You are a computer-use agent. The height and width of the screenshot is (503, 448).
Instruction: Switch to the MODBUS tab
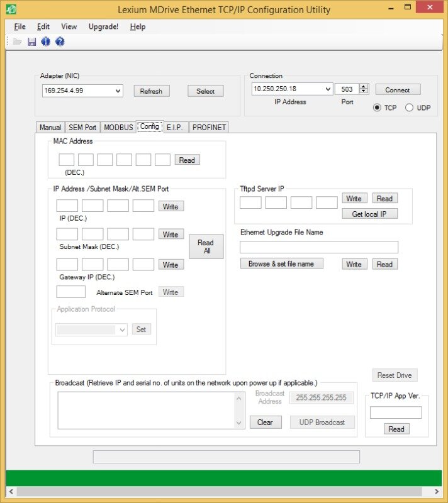(x=118, y=128)
